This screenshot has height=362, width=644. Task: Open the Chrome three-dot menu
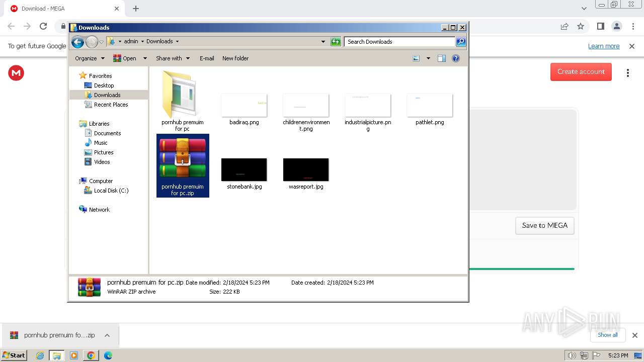(x=633, y=26)
